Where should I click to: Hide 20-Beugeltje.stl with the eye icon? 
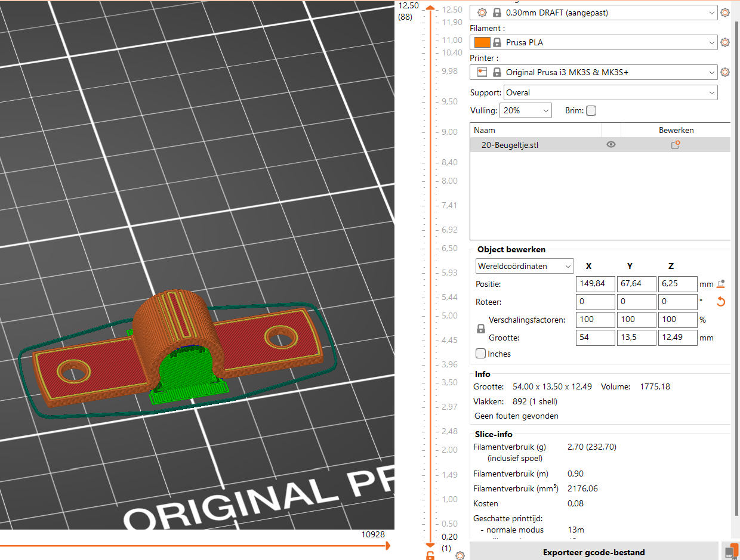coord(610,144)
